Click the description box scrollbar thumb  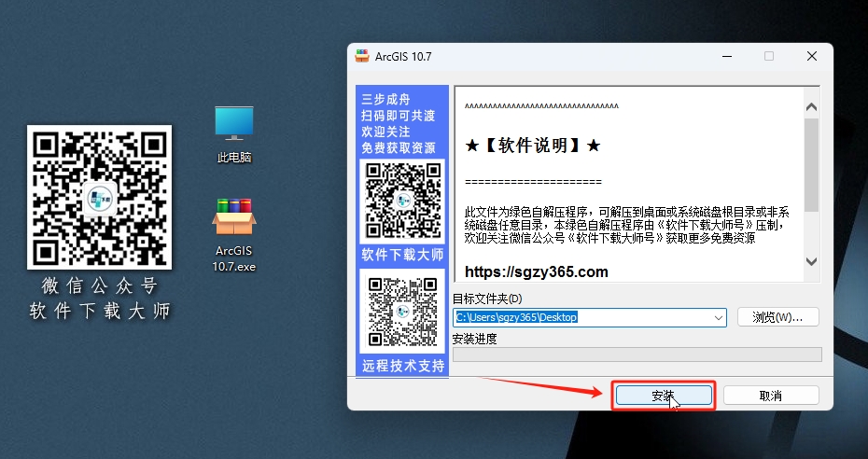tap(812, 165)
